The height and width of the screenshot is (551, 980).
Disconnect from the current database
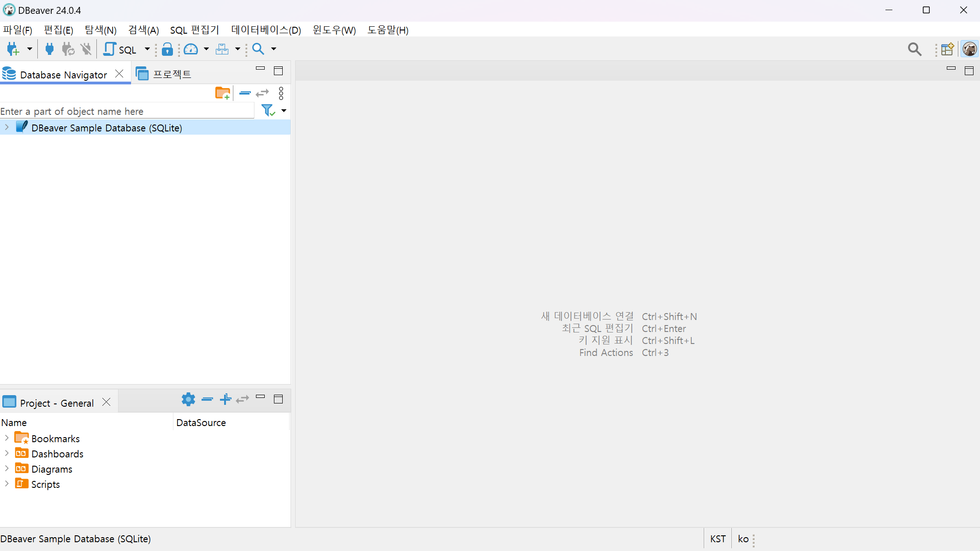[x=86, y=49]
